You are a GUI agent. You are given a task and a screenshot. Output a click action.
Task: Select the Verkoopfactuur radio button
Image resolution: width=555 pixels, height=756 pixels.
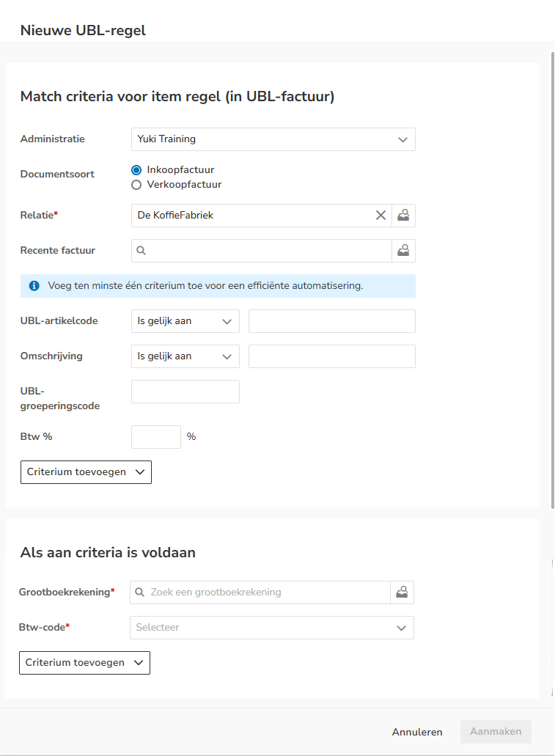click(x=136, y=185)
